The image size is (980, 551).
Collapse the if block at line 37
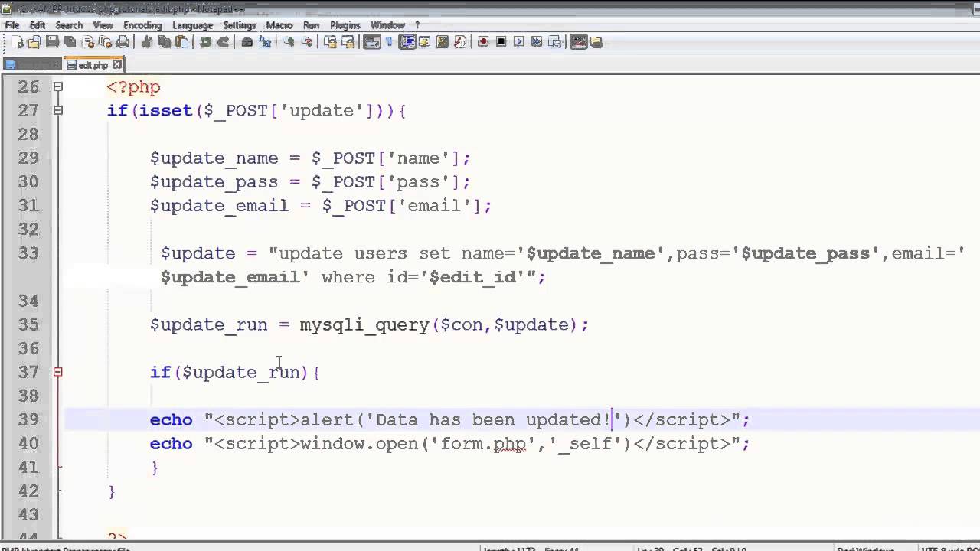click(x=57, y=372)
